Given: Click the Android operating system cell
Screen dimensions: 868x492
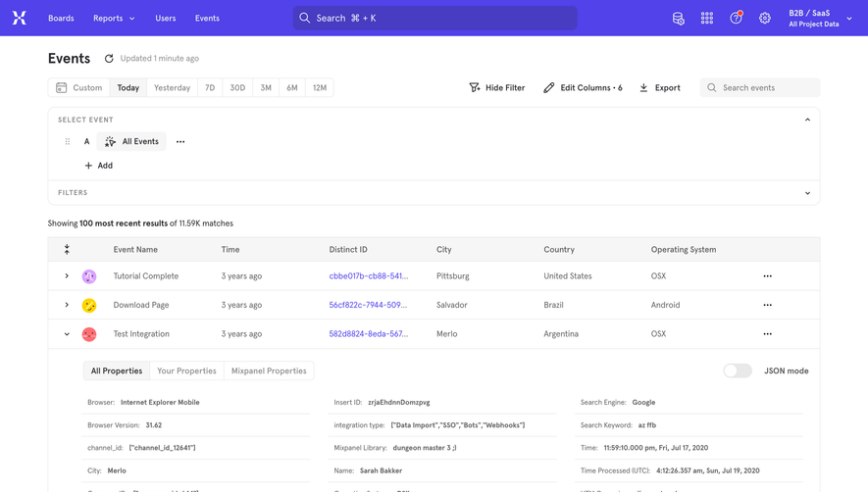Looking at the screenshot, I should [x=665, y=305].
